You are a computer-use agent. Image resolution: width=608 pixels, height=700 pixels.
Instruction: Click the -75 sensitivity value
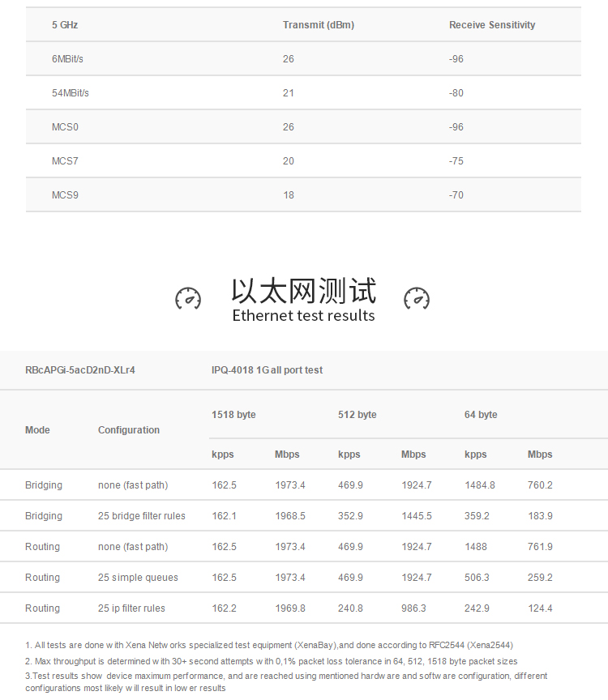click(456, 161)
